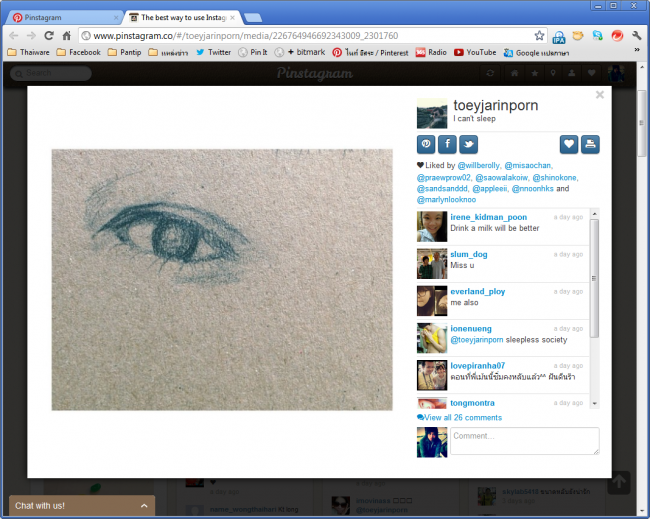Share photo on Twitter button
Screen dimensions: 650x519
pos(468,144)
